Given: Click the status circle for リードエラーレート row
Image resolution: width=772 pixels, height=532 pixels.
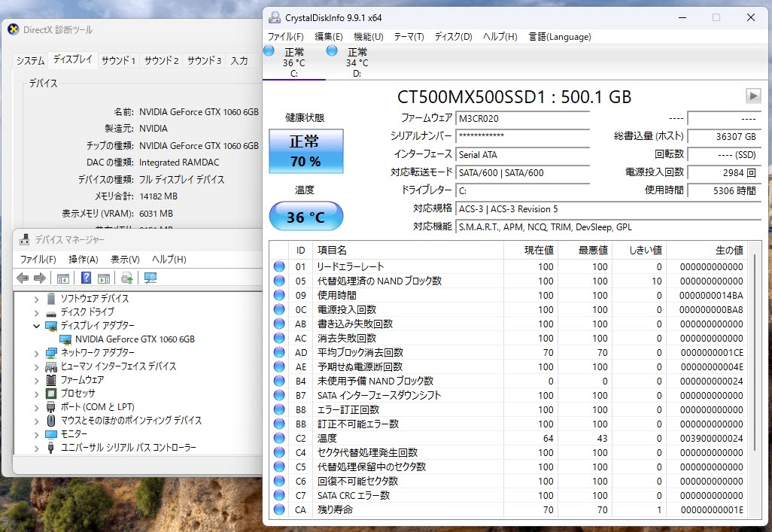Looking at the screenshot, I should [279, 266].
